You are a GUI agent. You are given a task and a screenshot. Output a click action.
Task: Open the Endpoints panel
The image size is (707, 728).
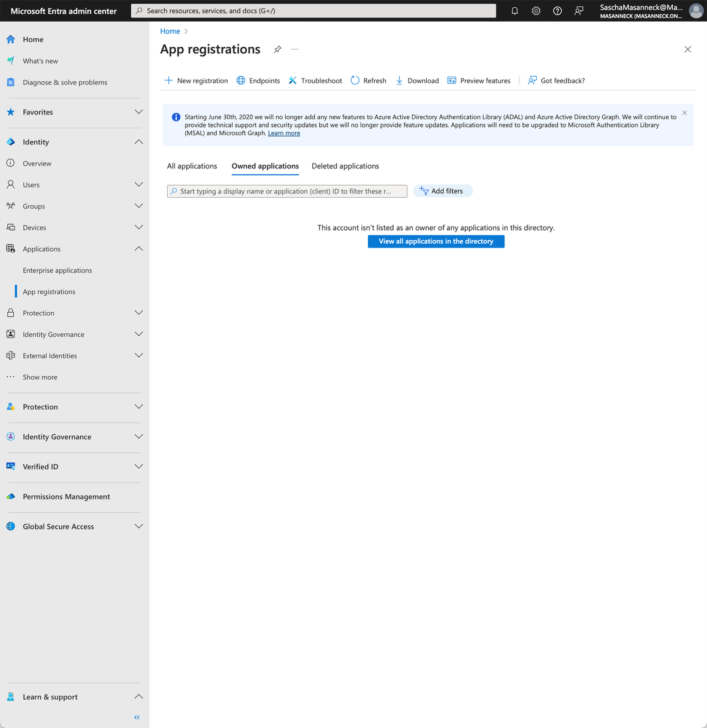(x=258, y=80)
